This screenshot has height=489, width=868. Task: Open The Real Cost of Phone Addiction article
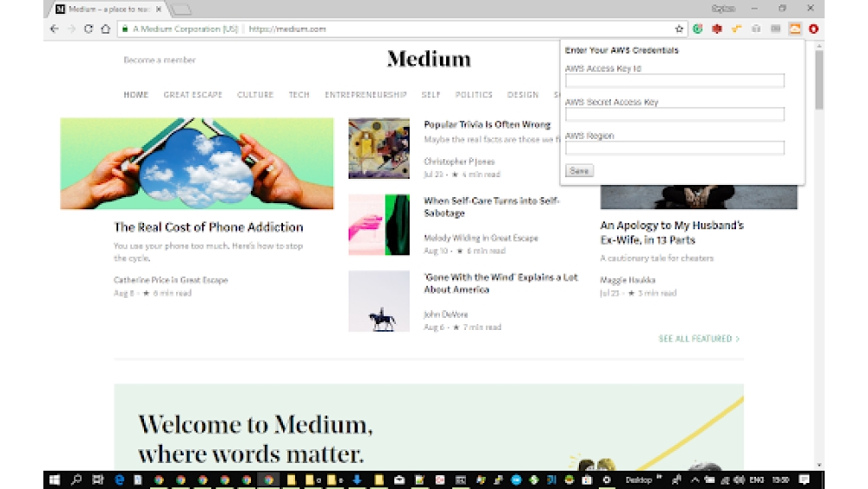[208, 228]
